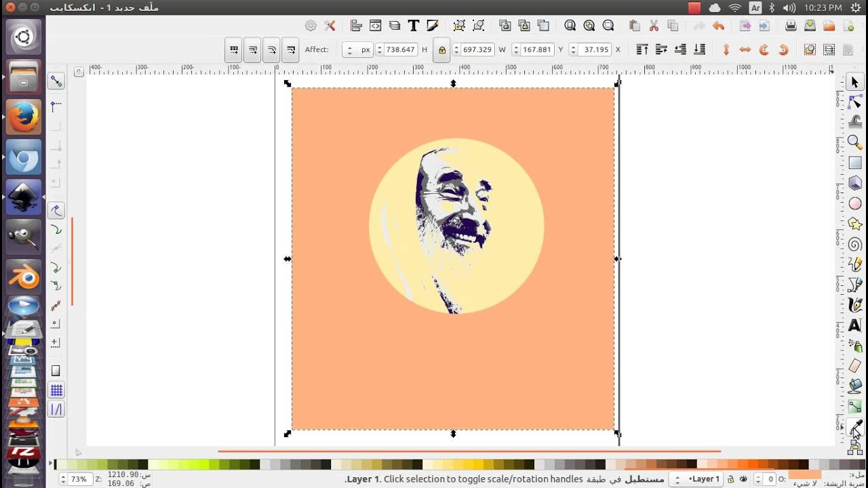The width and height of the screenshot is (868, 488).
Task: Open the px unit dropdown
Action: pyautogui.click(x=358, y=49)
